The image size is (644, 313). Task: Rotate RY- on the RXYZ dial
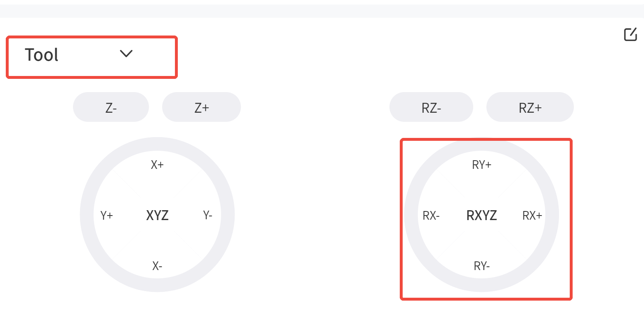pyautogui.click(x=481, y=266)
